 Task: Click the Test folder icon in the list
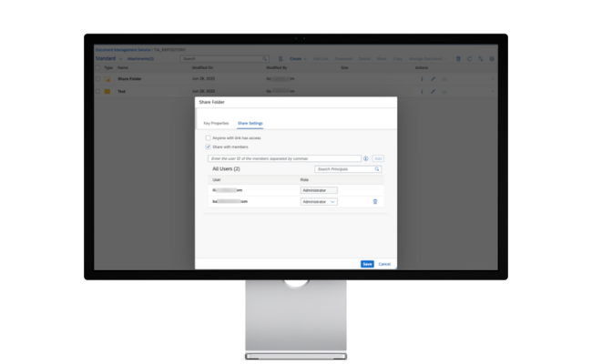107,92
